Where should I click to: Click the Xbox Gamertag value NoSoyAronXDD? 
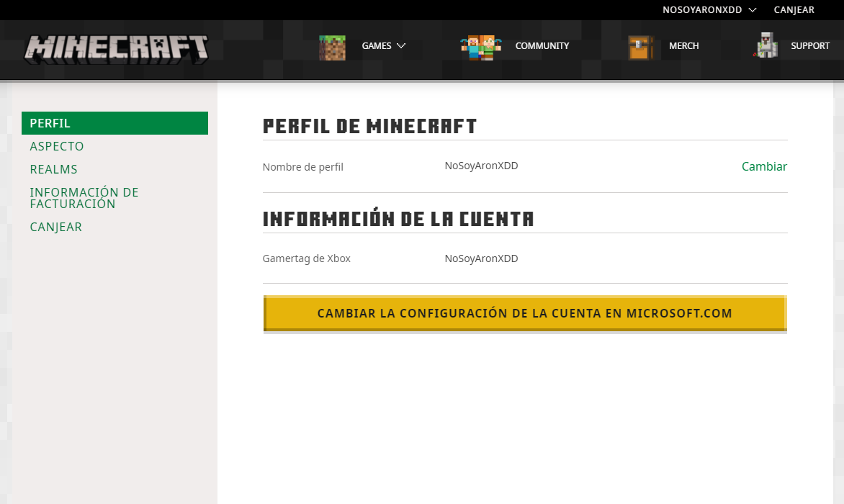pos(481,258)
